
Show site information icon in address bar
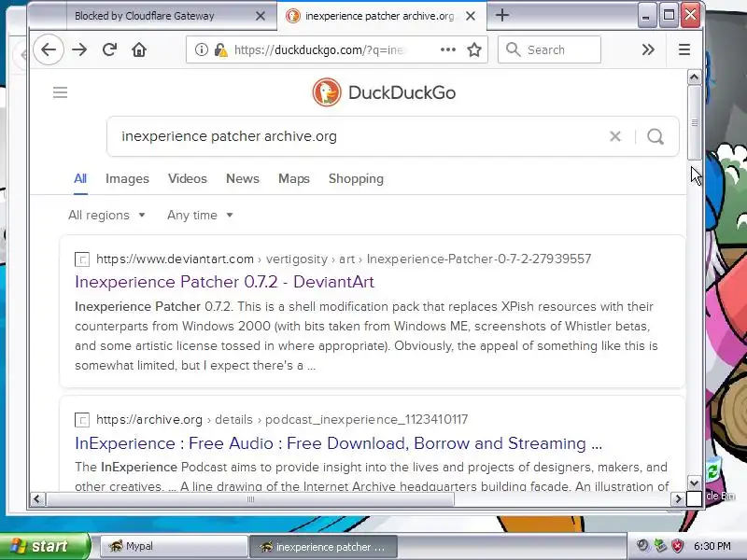pos(202,49)
